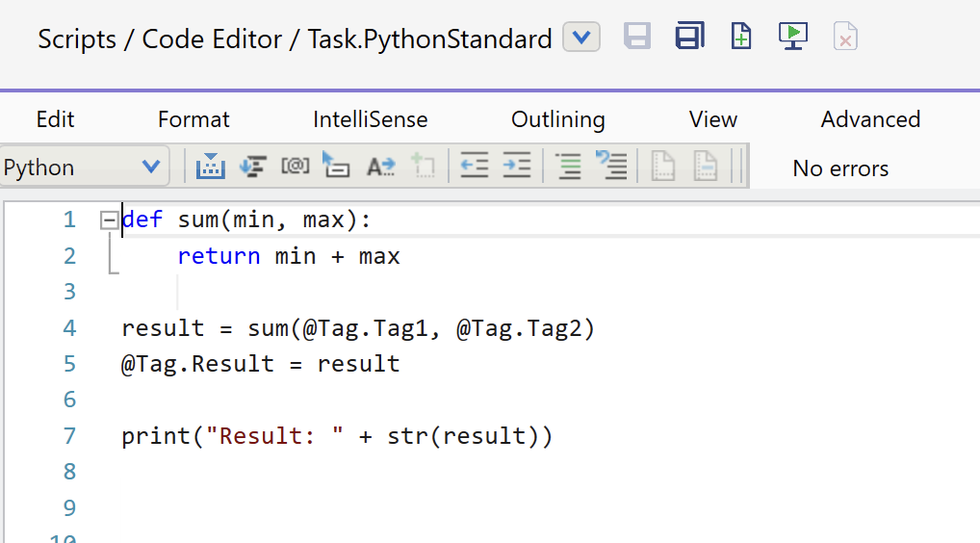980x543 pixels.
Task: Create a new script document
Action: (x=740, y=37)
